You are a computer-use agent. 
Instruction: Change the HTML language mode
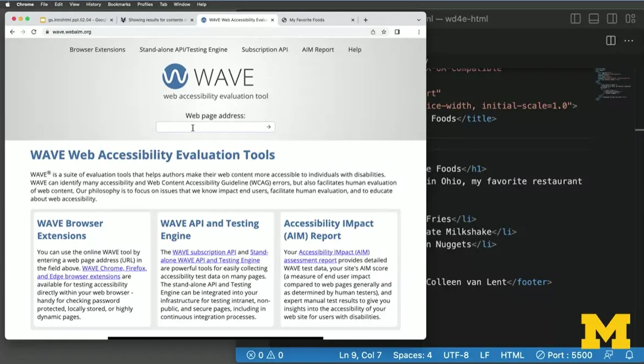coord(512,355)
